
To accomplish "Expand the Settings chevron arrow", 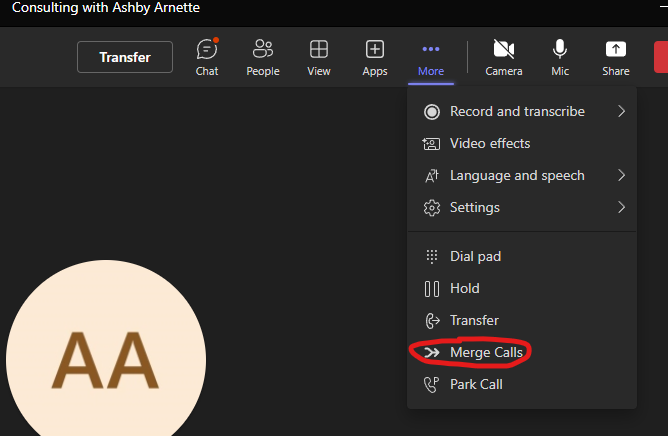I will click(x=622, y=208).
